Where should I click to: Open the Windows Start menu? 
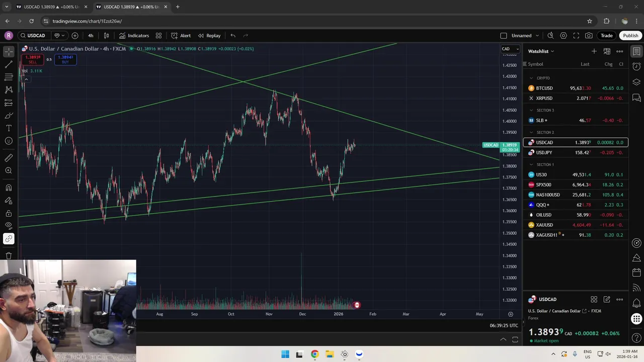tap(285, 354)
